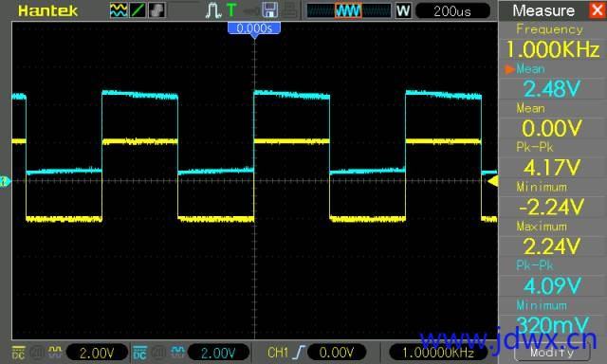Screen dimensions: 607x364
Task: Toggle CH1 DC coupling indicator
Action: 19,353
